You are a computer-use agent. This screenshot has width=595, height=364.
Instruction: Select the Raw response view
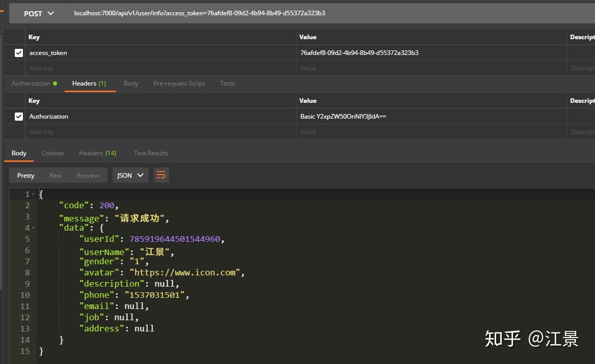point(56,175)
